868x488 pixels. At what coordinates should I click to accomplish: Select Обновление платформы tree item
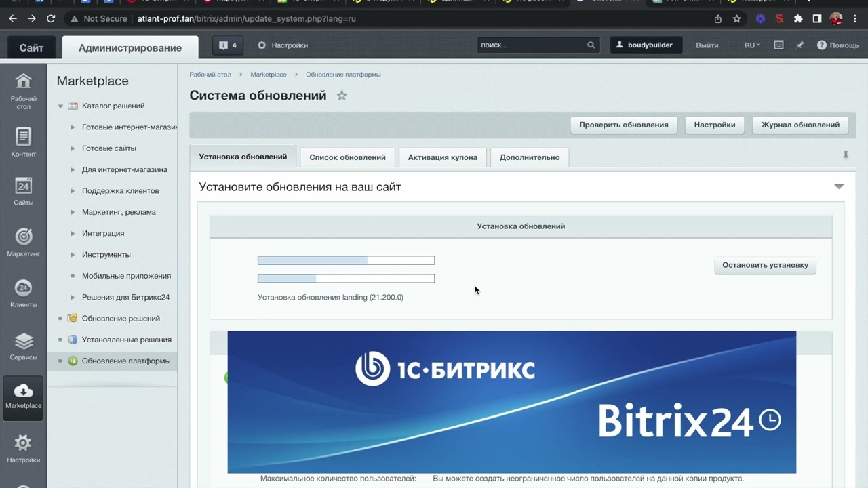(x=125, y=361)
